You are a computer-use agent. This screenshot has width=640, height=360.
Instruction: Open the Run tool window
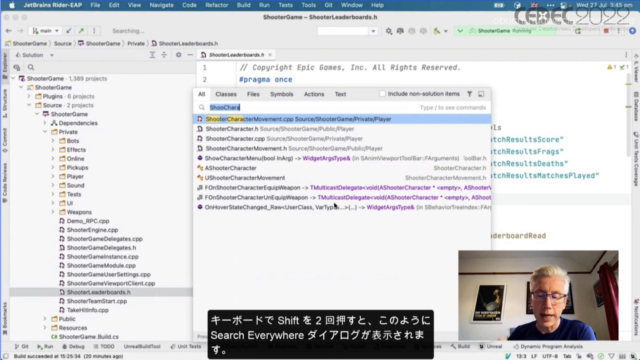pyautogui.click(x=45, y=347)
